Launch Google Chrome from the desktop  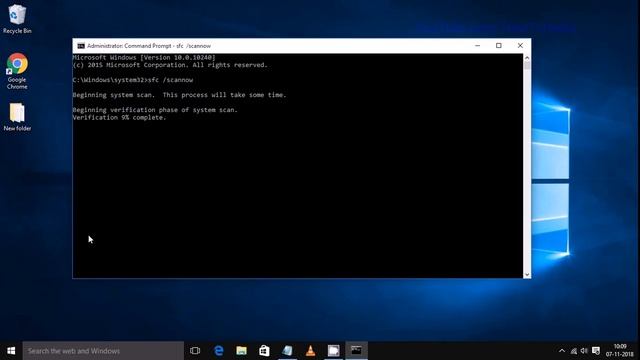click(17, 71)
